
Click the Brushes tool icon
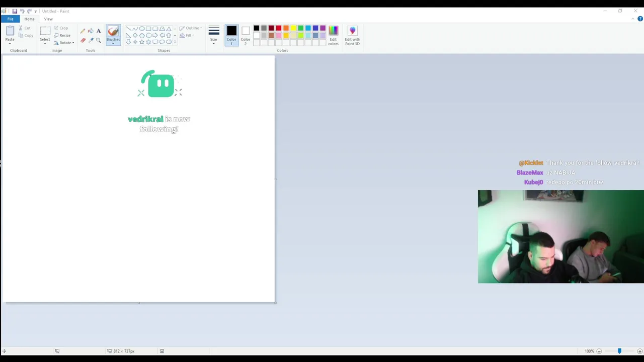[x=113, y=31]
